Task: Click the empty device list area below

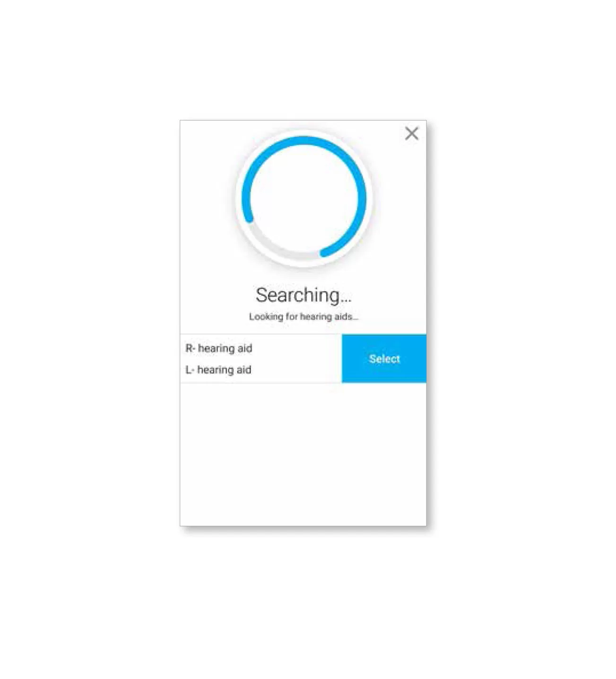Action: click(x=303, y=454)
